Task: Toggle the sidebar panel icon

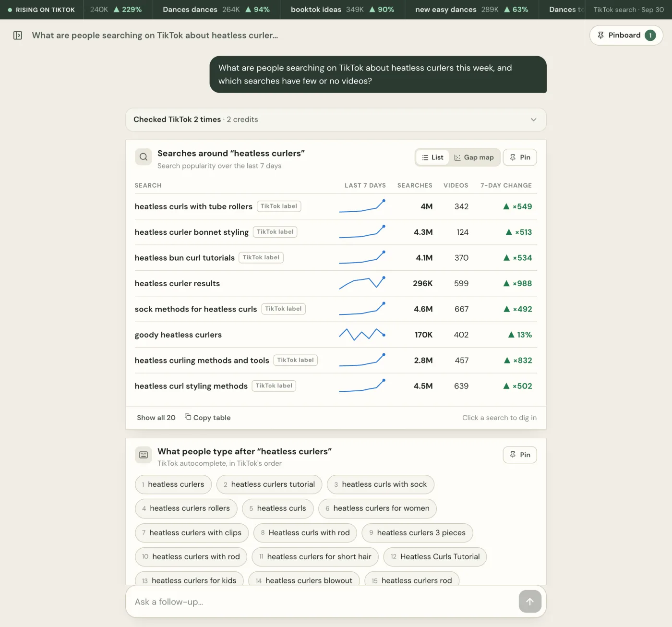Action: pos(18,35)
